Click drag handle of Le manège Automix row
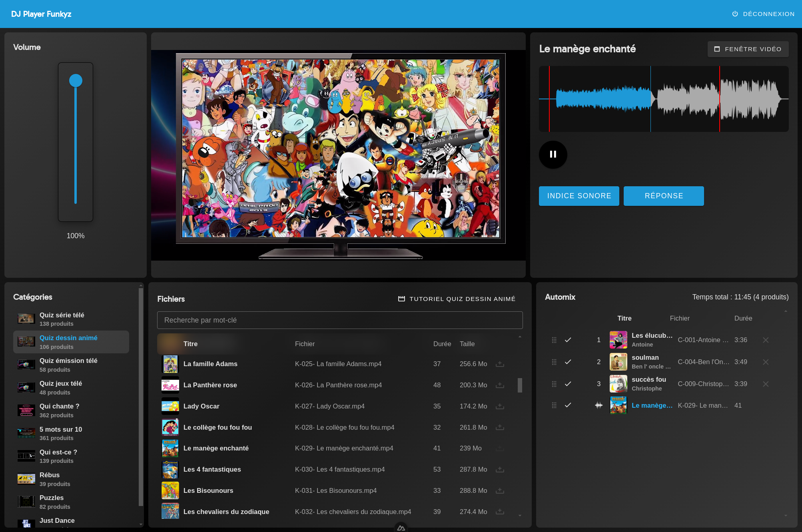The image size is (802, 532). point(554,405)
